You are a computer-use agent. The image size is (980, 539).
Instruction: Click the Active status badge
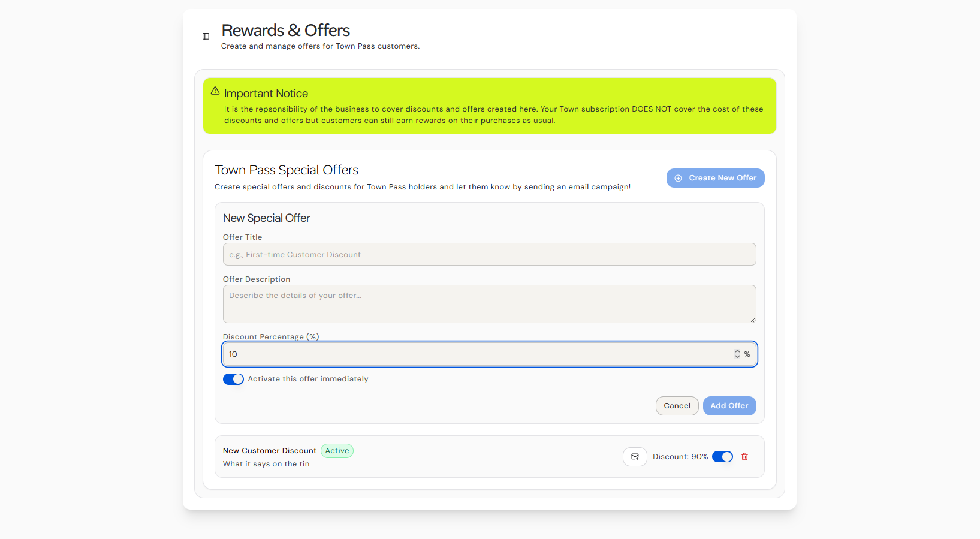click(x=337, y=451)
